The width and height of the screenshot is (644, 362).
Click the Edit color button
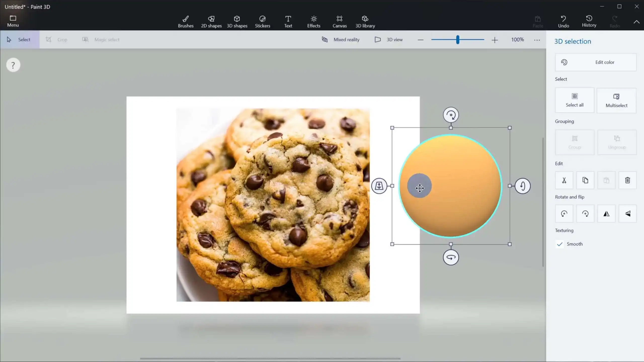click(x=595, y=62)
